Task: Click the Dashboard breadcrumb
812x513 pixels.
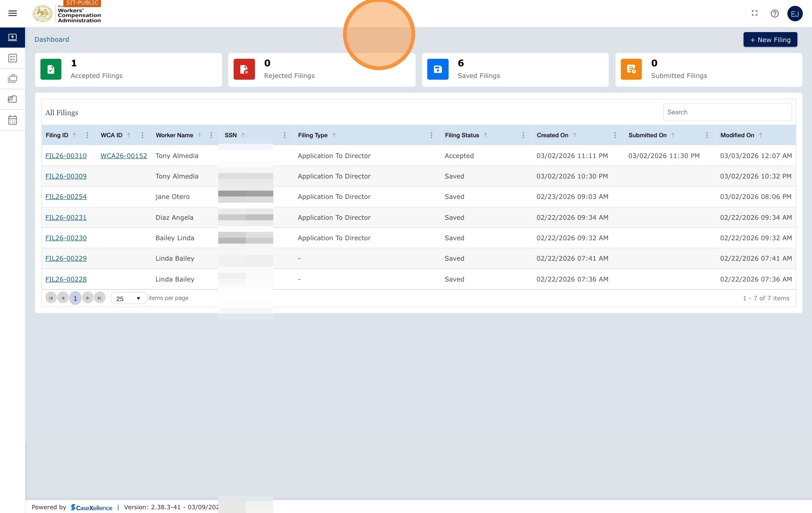Action: [52, 39]
